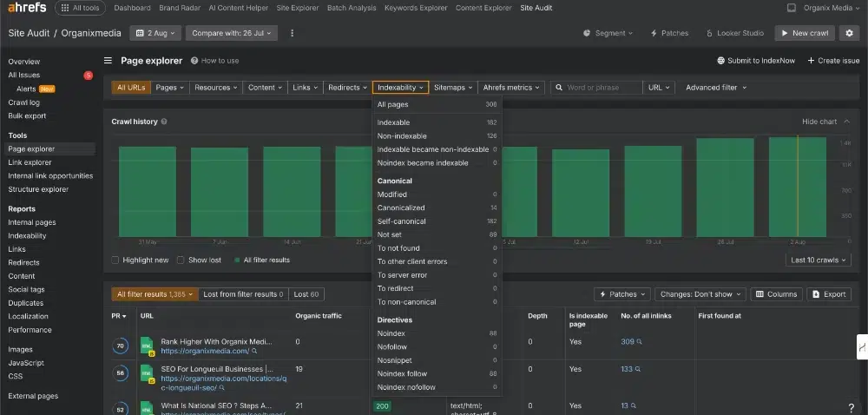Collapse the chart with Hide chart
The height and width of the screenshot is (415, 868).
click(x=825, y=122)
